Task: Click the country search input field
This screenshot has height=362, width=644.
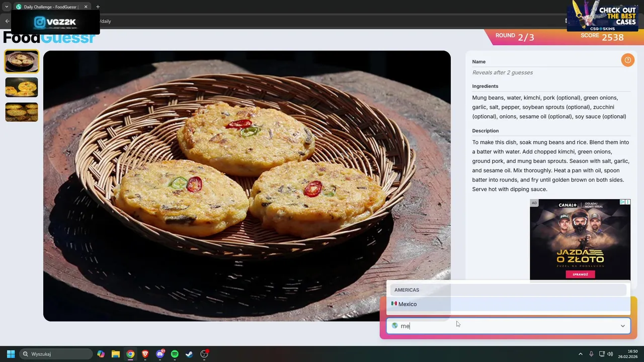Action: pos(508,326)
